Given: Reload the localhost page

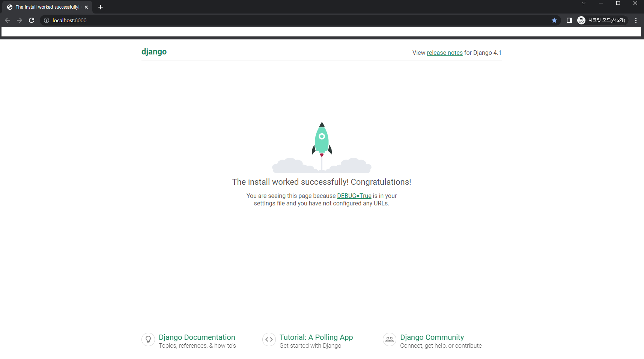Looking at the screenshot, I should click(x=32, y=20).
